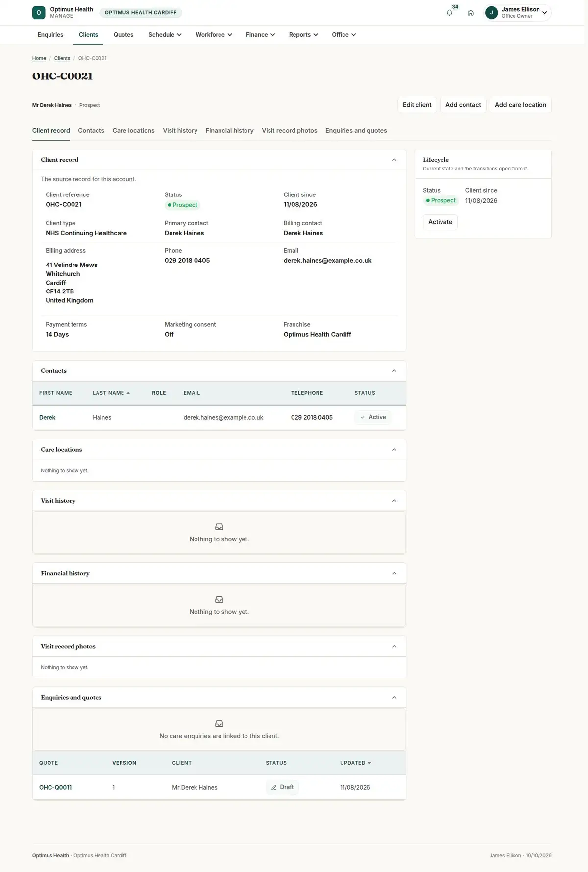Viewport: 588px width, 872px height.
Task: Click the Optimus Health Cardiff franchise badge
Action: tap(141, 13)
